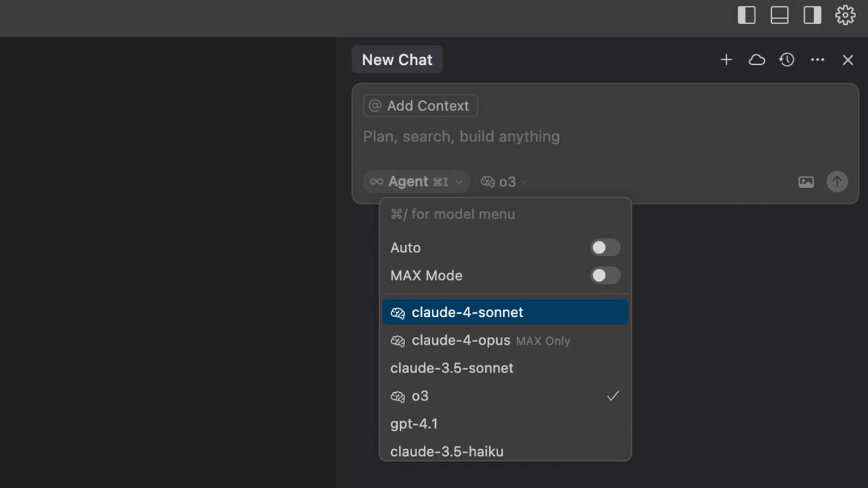Toggle the right sidebar layout icon

coord(812,15)
